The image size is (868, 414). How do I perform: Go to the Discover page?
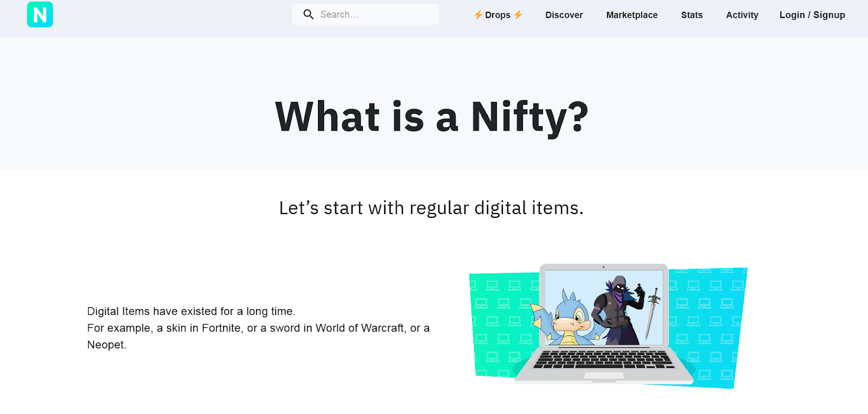[x=564, y=15]
